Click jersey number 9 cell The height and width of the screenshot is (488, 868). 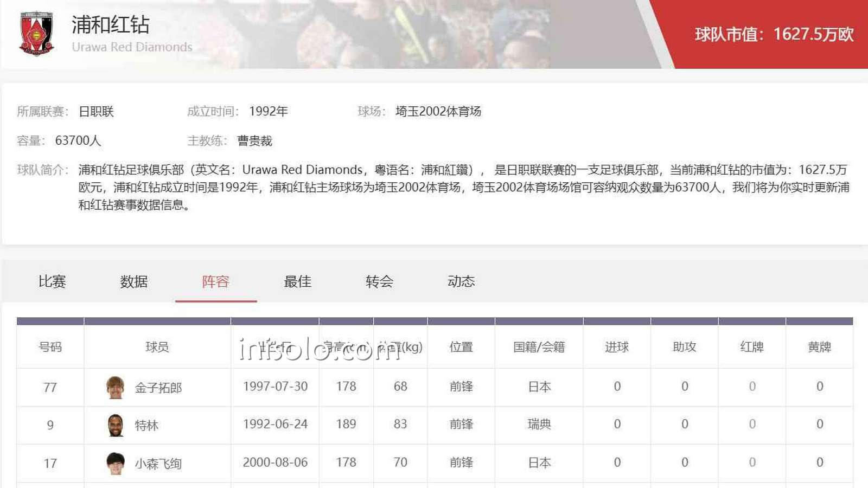(x=50, y=426)
